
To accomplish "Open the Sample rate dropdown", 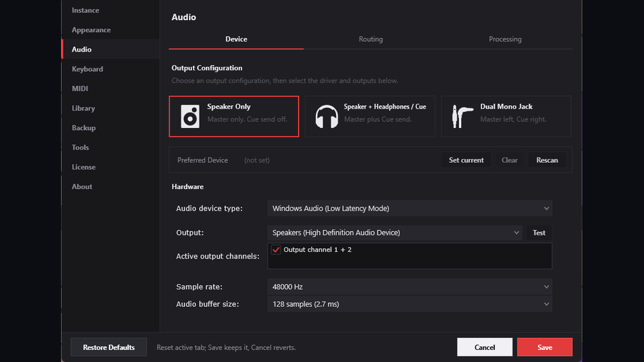I will (409, 286).
